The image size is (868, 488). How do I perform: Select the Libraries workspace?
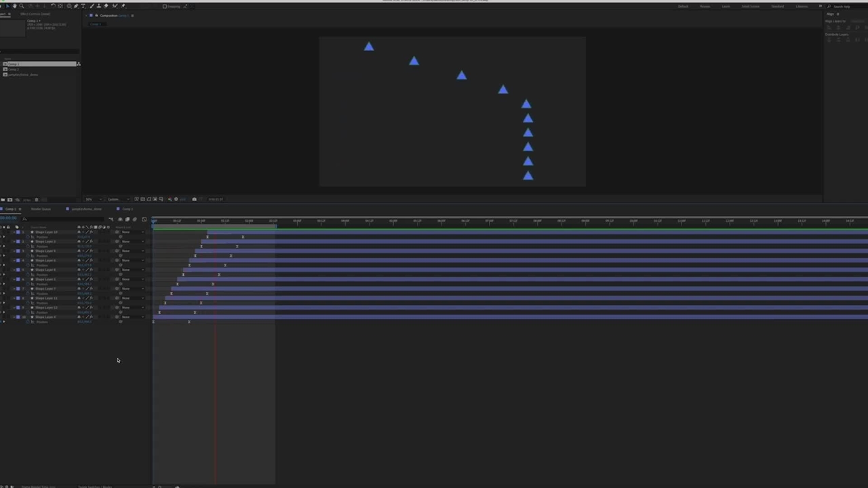(x=802, y=6)
